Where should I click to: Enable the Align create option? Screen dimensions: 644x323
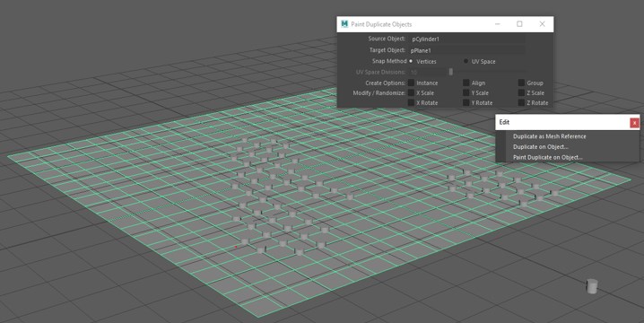click(x=466, y=83)
